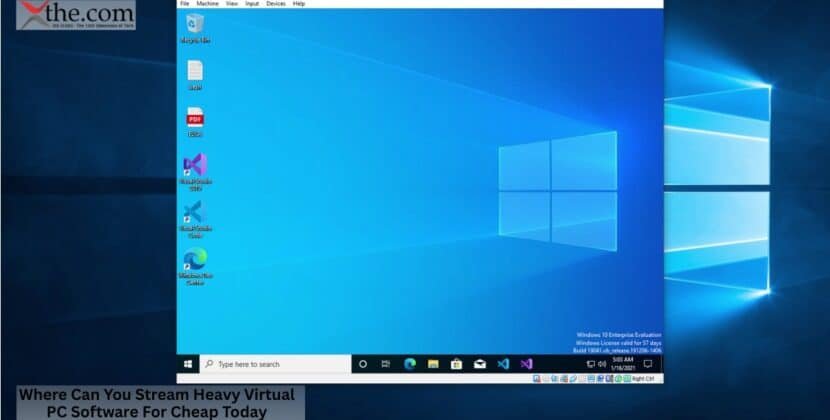The image size is (830, 420).
Task: Click the volume speaker tray icon
Action: click(x=602, y=364)
